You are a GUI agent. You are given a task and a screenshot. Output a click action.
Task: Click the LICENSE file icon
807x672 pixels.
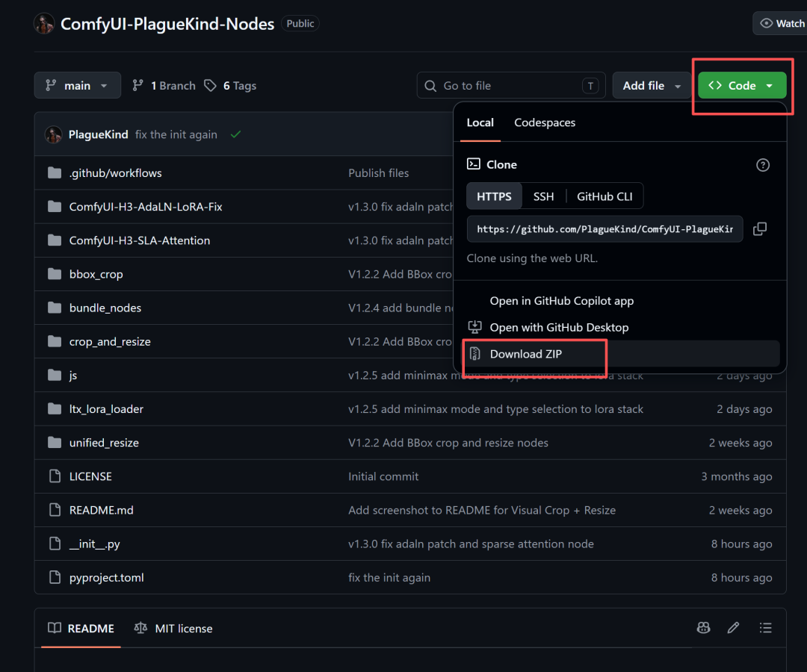pyautogui.click(x=55, y=476)
